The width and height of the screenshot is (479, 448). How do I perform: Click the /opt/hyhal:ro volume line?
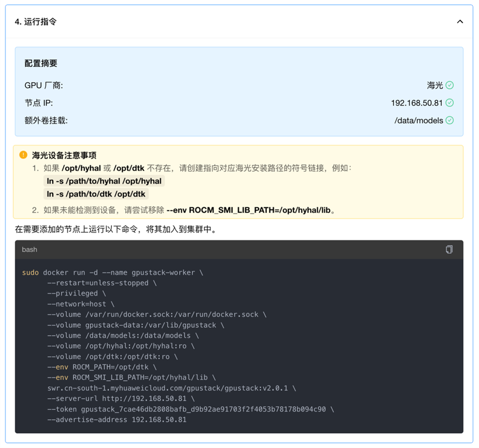[x=121, y=346]
